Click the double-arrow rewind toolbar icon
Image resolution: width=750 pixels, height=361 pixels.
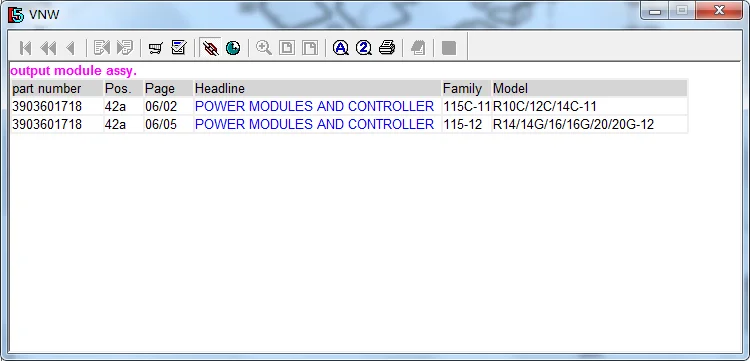pyautogui.click(x=48, y=48)
